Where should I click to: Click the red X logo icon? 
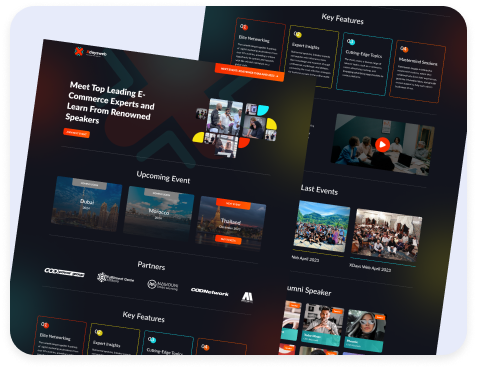point(79,51)
